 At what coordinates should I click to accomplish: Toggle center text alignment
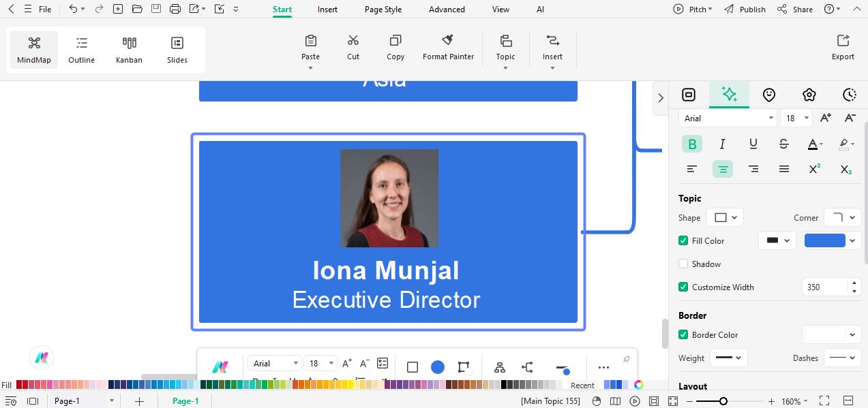pos(723,169)
